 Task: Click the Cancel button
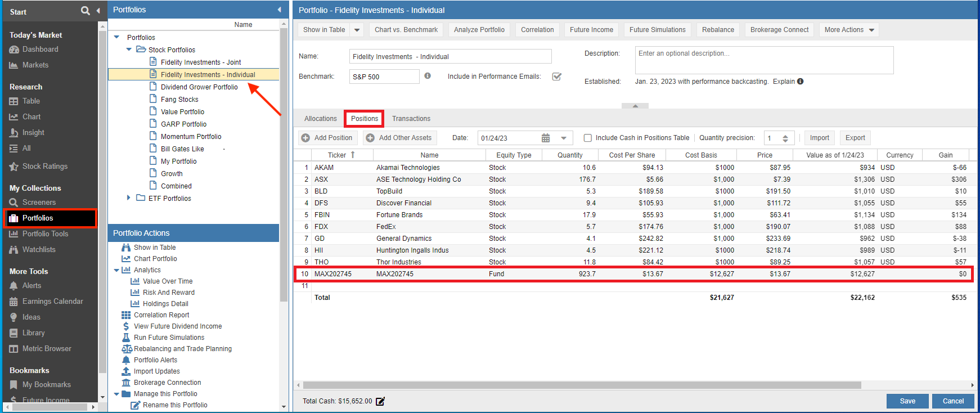[x=953, y=401]
